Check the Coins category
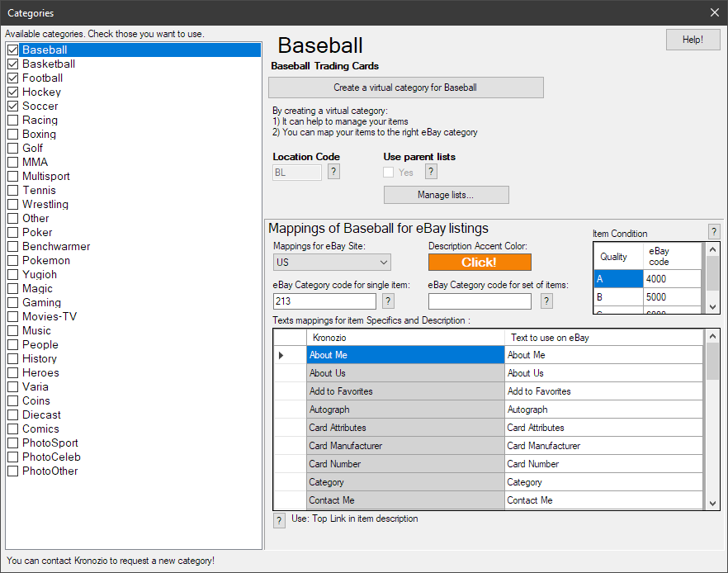 [13, 400]
